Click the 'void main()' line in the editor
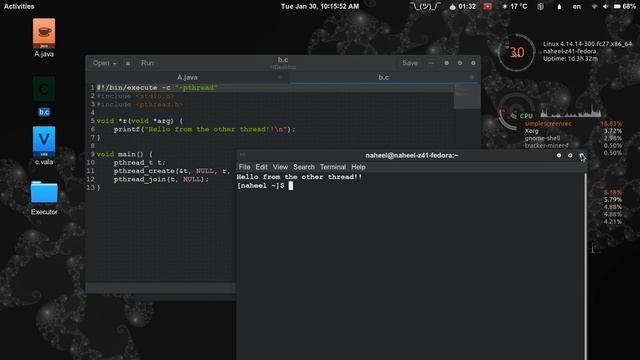 pos(124,154)
